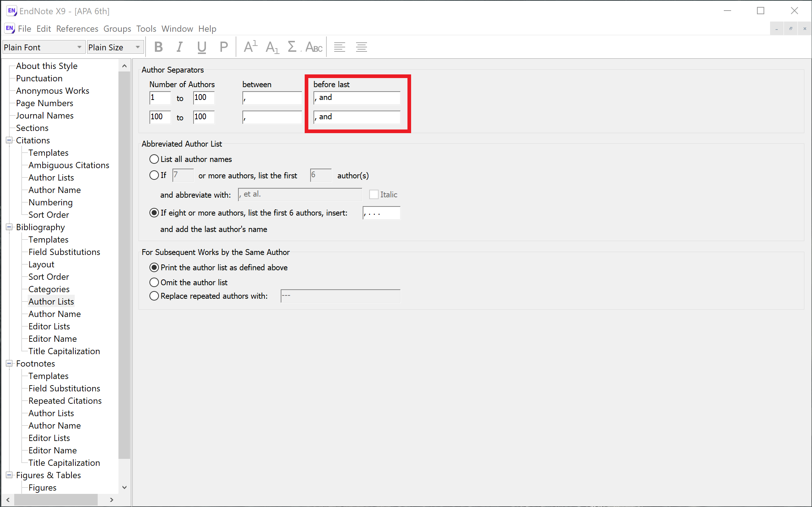Viewport: 812px width, 507px height.
Task: Open the References menu
Action: tap(77, 28)
